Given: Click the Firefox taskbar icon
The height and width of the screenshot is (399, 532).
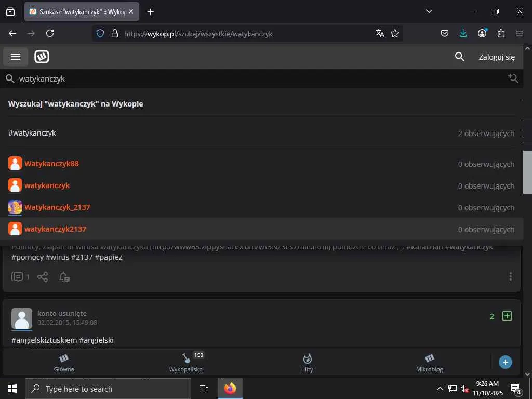Looking at the screenshot, I should pos(230,389).
